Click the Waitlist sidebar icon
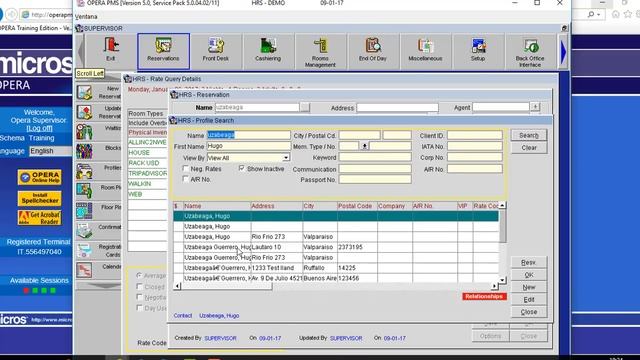Screen dimensions: 640x360 pyautogui.click(x=84, y=132)
